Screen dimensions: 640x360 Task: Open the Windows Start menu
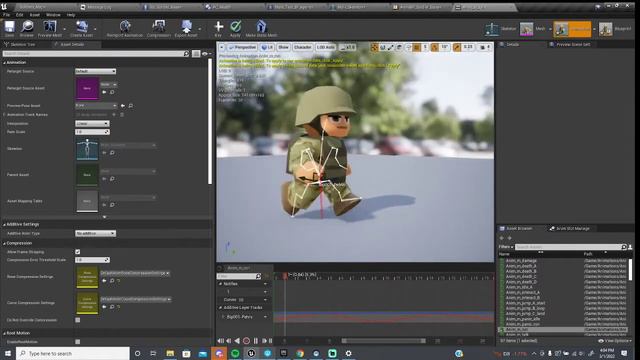(8, 353)
